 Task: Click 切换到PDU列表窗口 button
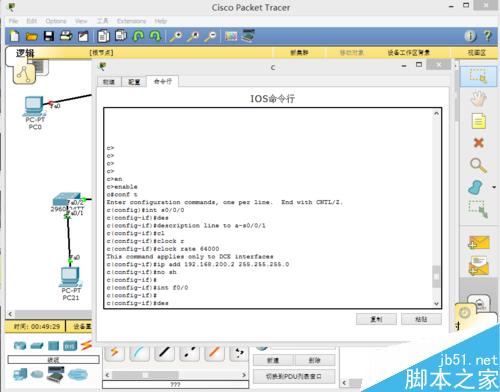294,376
